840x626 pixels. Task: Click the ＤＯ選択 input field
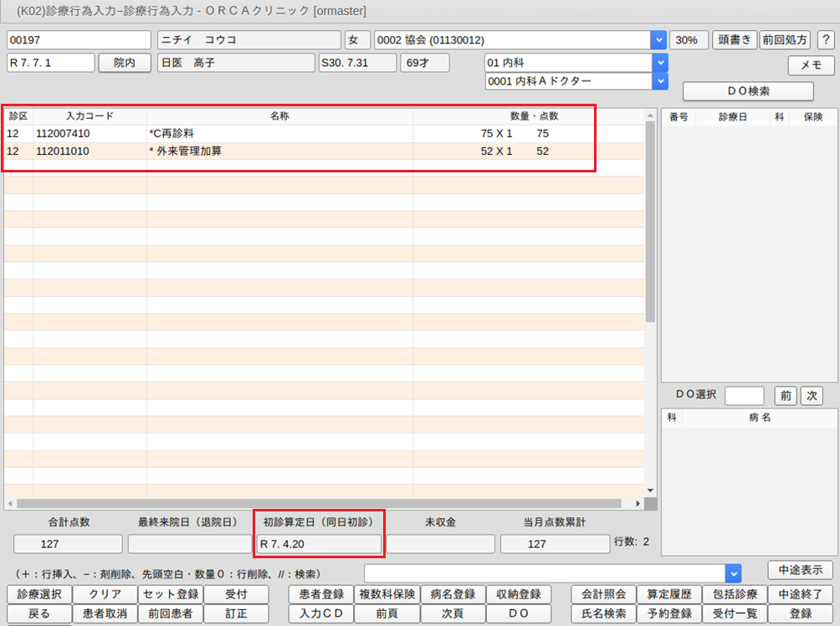point(744,395)
